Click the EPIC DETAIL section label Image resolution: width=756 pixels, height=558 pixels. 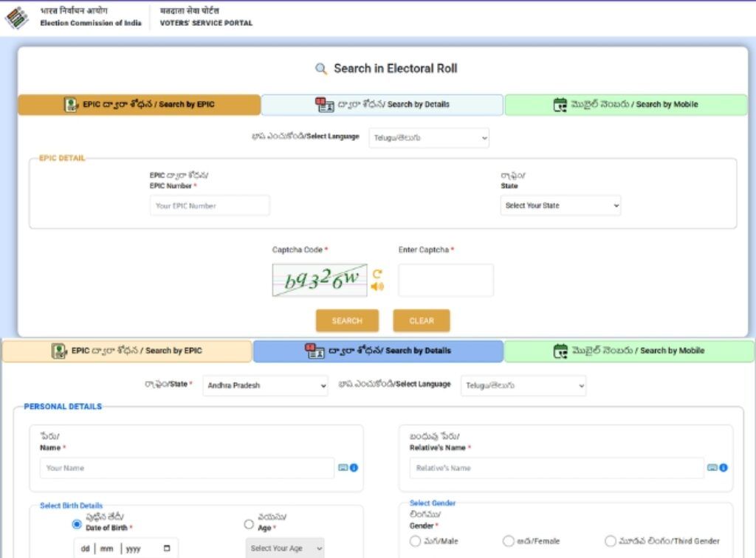(62, 158)
